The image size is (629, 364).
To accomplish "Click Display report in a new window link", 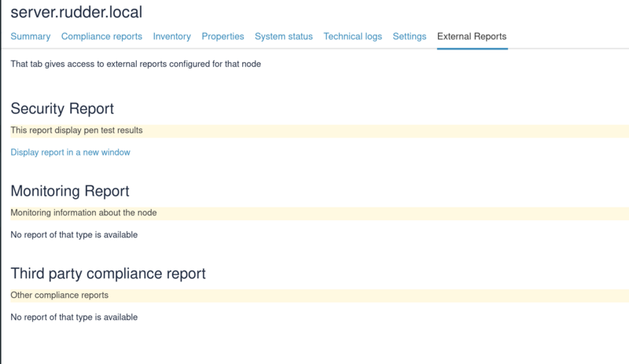I will coord(70,153).
